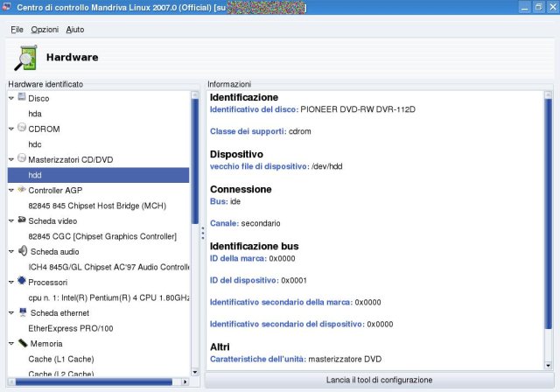Collapse the Masterizzatori CD/DVD branch
The image size is (560, 392).
pyautogui.click(x=11, y=159)
